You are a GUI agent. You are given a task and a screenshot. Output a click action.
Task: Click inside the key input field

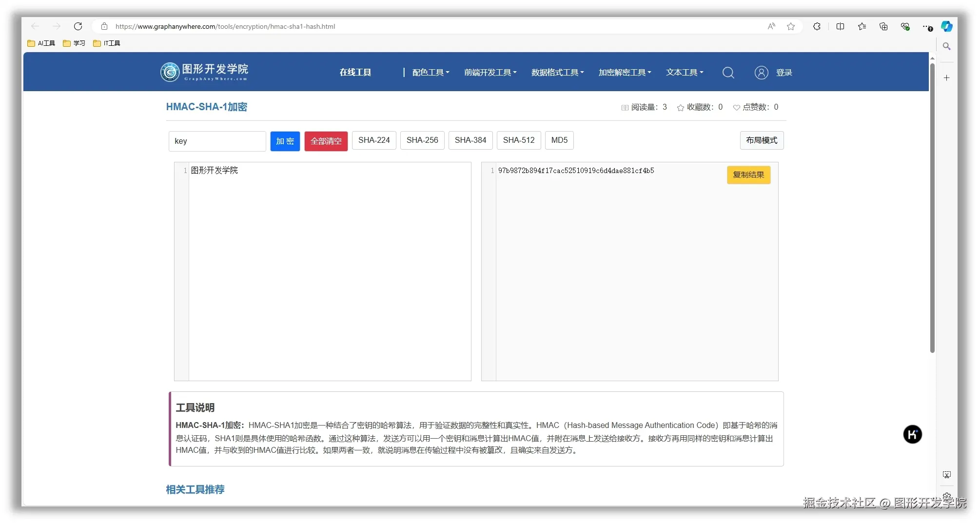coord(217,141)
